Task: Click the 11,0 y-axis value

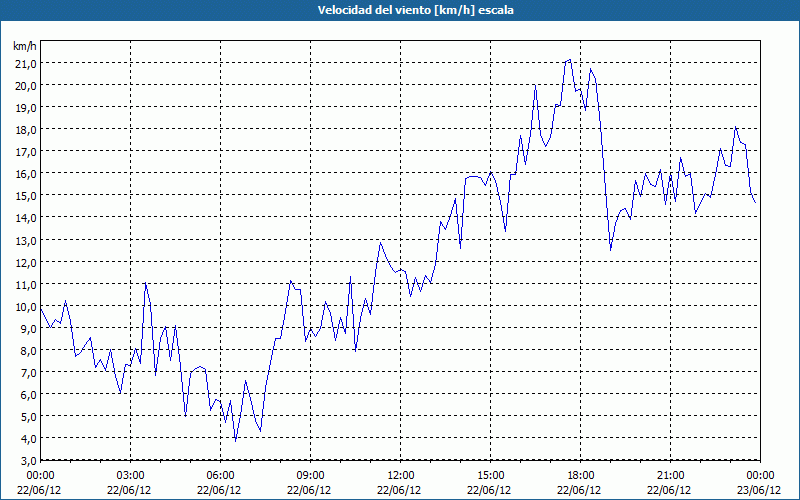Action: 27,284
